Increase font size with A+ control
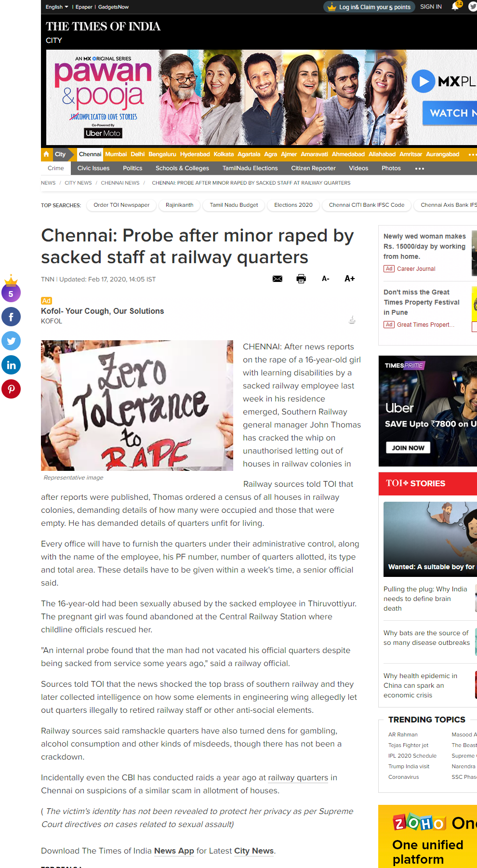Image resolution: width=477 pixels, height=868 pixels. click(350, 279)
